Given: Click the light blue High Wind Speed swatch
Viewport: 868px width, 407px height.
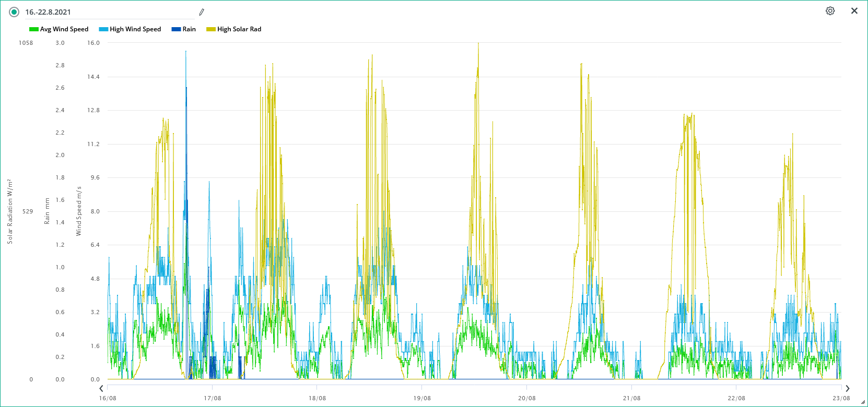Looking at the screenshot, I should click(103, 29).
